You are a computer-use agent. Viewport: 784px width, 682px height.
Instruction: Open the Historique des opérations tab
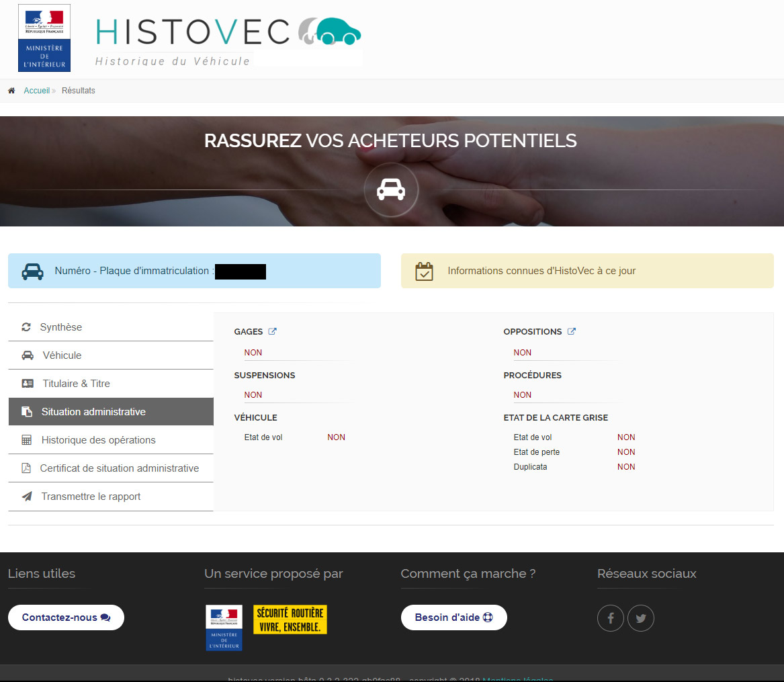(111, 440)
